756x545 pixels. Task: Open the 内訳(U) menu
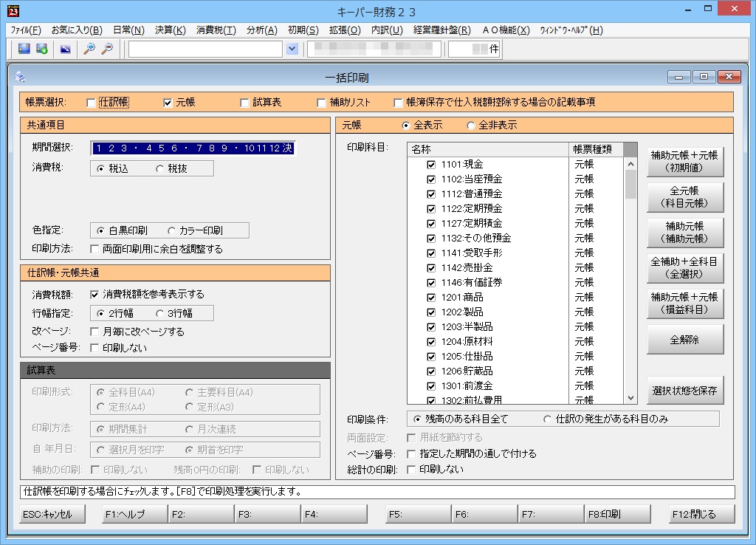click(387, 30)
